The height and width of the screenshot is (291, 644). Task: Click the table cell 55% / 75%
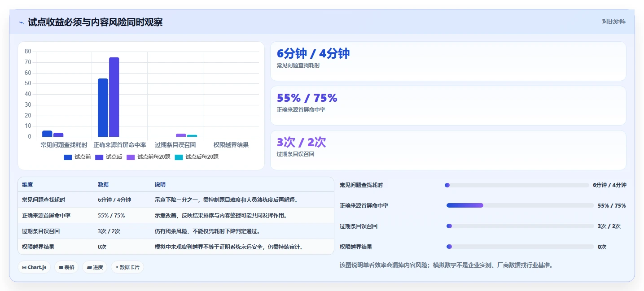pyautogui.click(x=111, y=216)
